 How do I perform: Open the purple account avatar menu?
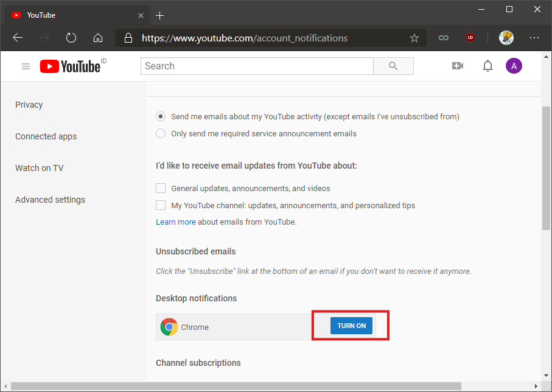pyautogui.click(x=514, y=66)
